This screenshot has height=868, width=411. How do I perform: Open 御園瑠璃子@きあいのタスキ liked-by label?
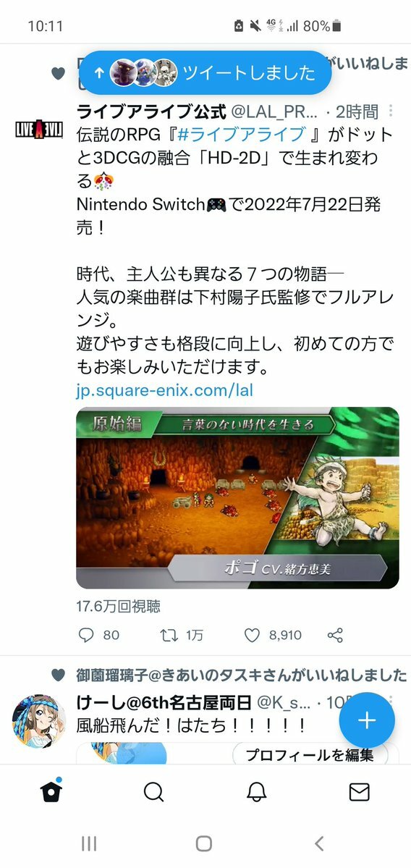click(241, 675)
